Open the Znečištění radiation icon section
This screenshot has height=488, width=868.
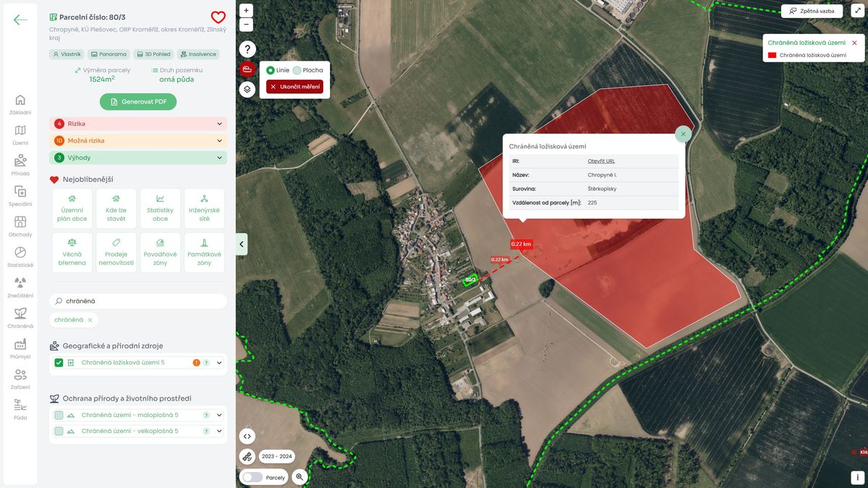coord(20,287)
